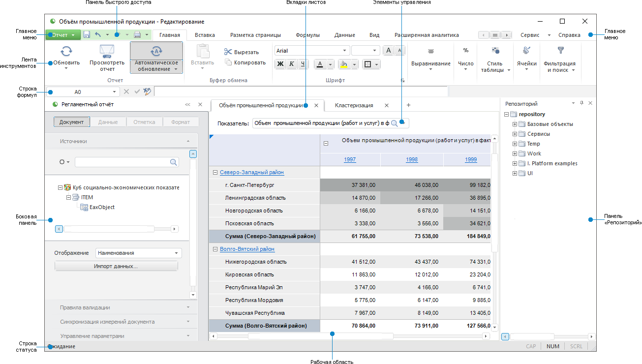Screen dimensions: 642x364
Task: Click the Импорт данных button
Action: coord(116,266)
